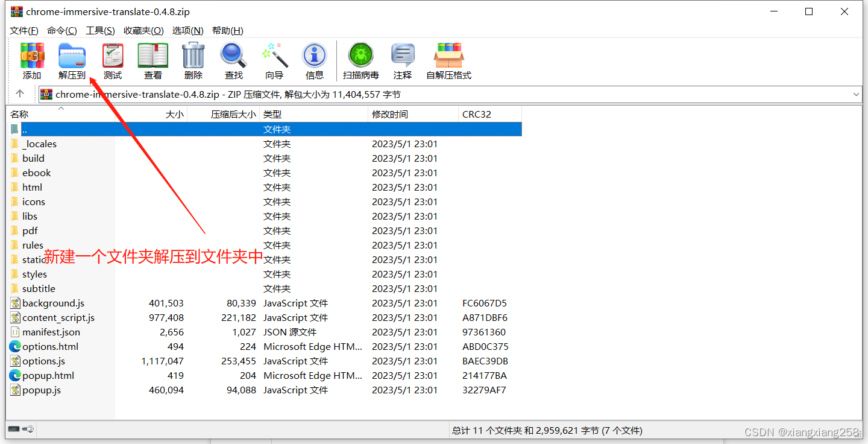Select the parent ".." folder row

pyautogui.click(x=265, y=129)
